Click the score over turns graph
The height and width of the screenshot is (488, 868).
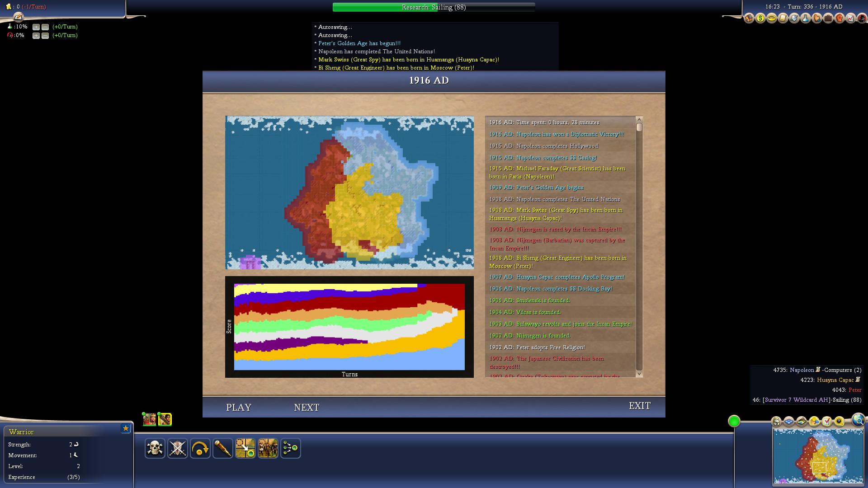349,327
